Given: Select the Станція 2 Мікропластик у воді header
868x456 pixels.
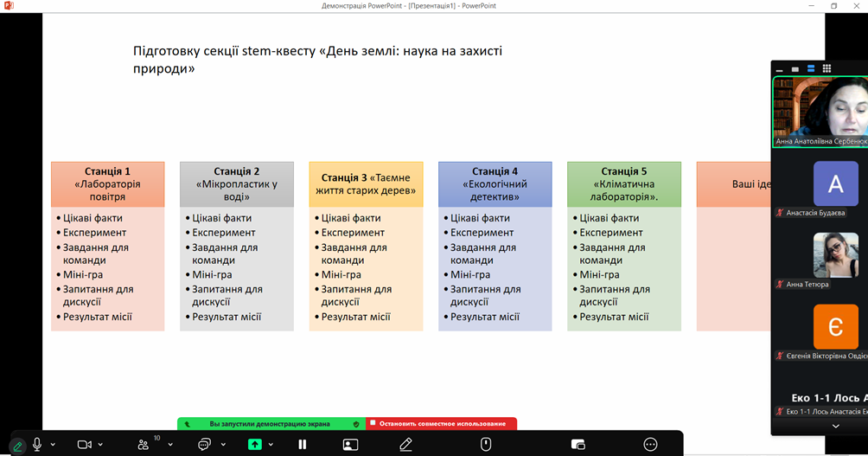Looking at the screenshot, I should (x=236, y=184).
